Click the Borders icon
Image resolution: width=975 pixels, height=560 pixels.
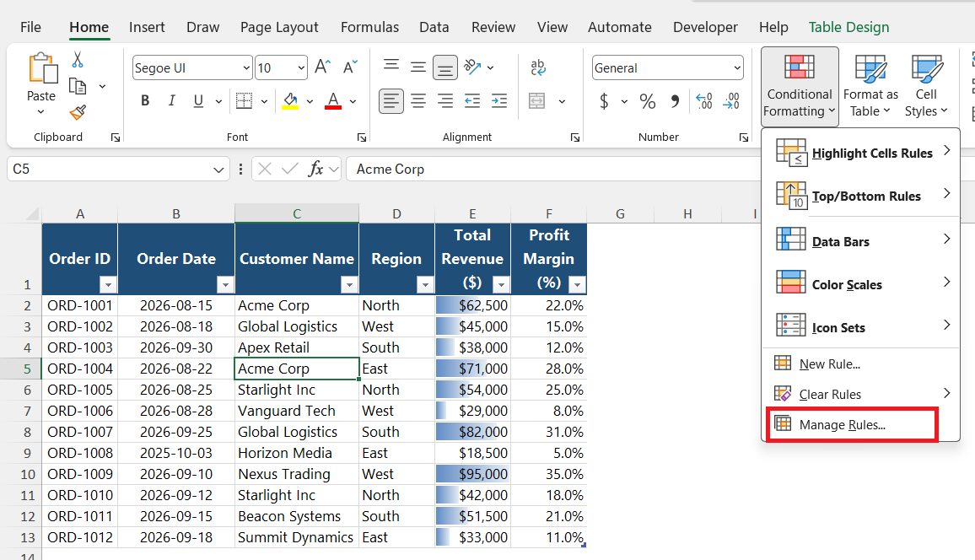[244, 100]
